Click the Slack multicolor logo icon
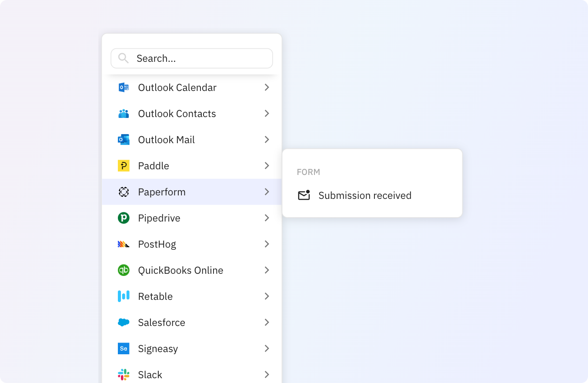The image size is (588, 383). click(x=124, y=375)
